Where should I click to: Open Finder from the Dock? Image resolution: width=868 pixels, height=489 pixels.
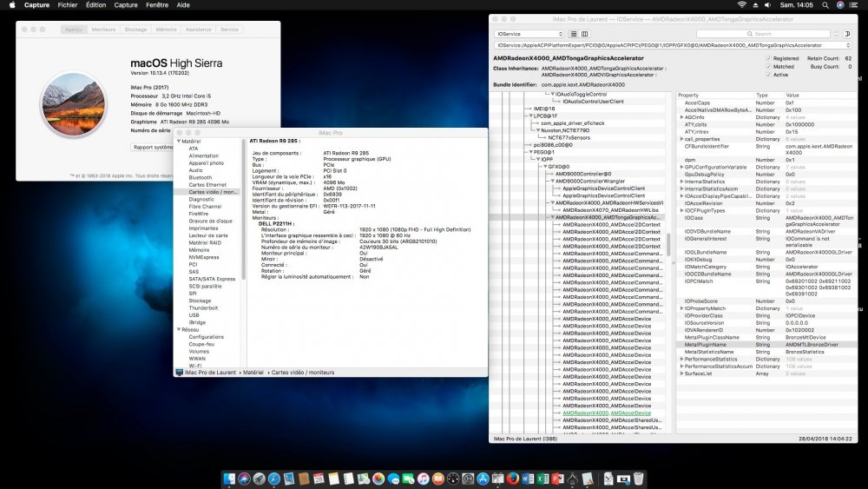point(229,479)
